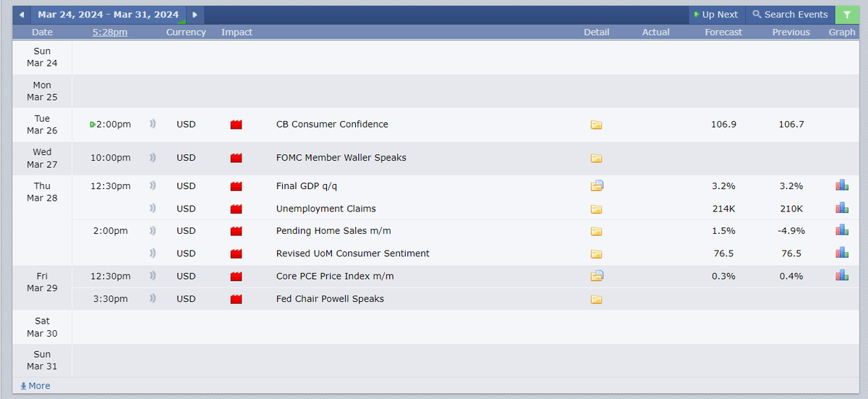Go to next week arrow
Image resolution: width=868 pixels, height=399 pixels.
click(x=195, y=14)
